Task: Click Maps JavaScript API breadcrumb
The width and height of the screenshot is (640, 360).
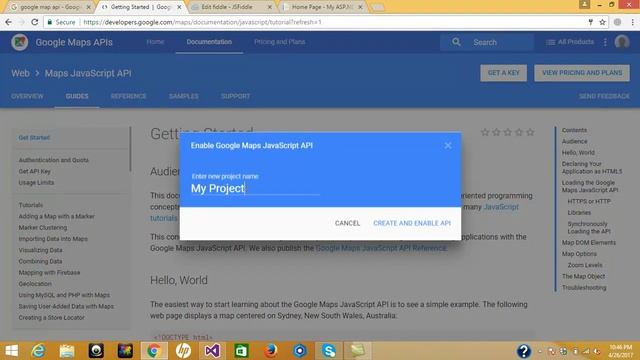Action: pos(88,73)
